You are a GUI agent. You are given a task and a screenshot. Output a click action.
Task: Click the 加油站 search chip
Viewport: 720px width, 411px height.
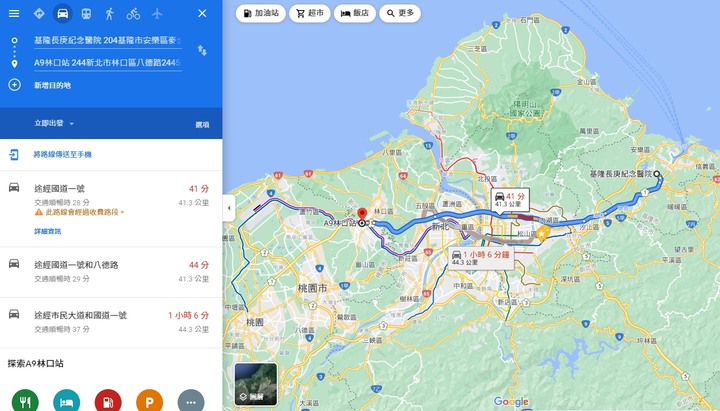(x=260, y=13)
